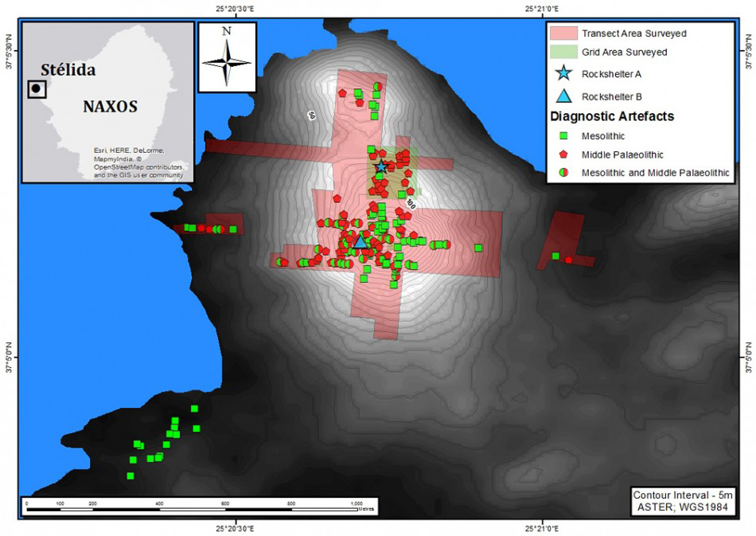Image resolution: width=756 pixels, height=536 pixels.
Task: Click the mixed Mesolithic and Middle Palaeolithic legend symbol
Action: [x=563, y=173]
